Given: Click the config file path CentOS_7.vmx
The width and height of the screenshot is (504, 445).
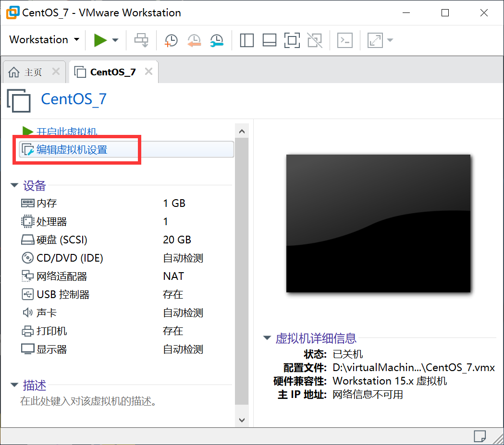Looking at the screenshot, I should pyautogui.click(x=414, y=367).
